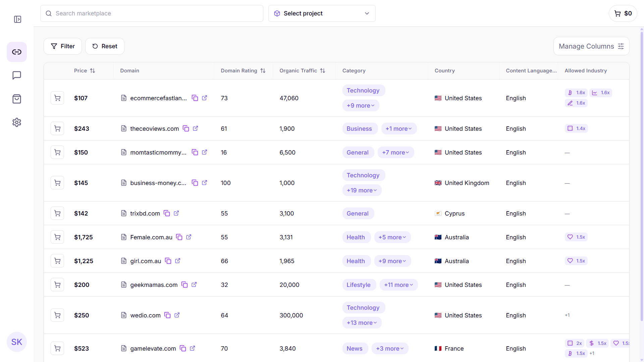Toggle sorting on the Price column
Viewport: 644px width, 362px height.
pyautogui.click(x=93, y=70)
